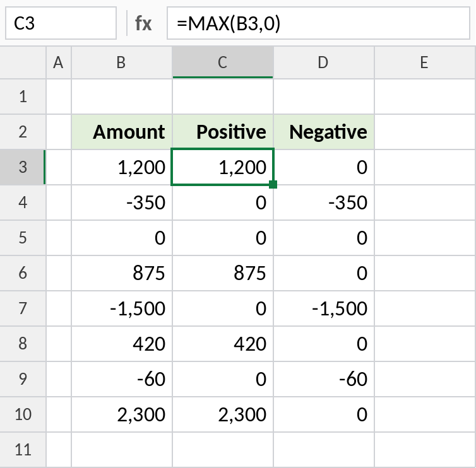Select cell D4 with -350
476x468 pixels.
pos(324,202)
